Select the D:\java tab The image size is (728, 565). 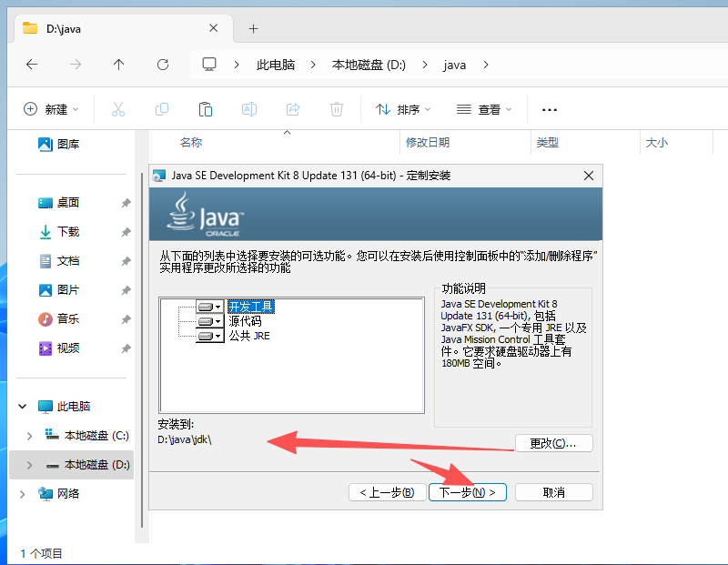pyautogui.click(x=123, y=29)
